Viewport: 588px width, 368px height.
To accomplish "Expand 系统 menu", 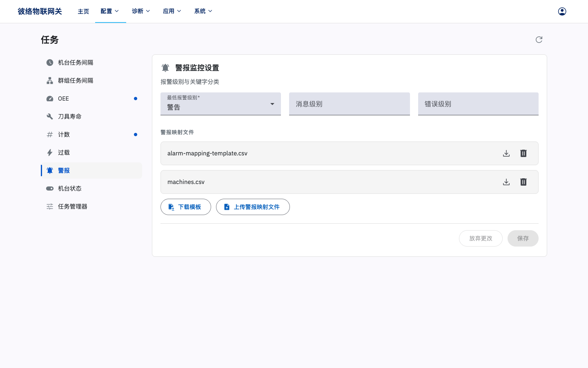I will click(x=203, y=11).
